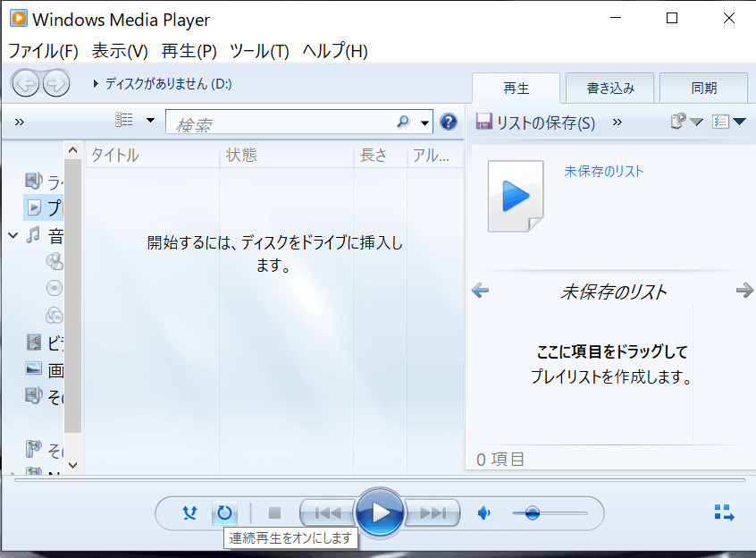The height and width of the screenshot is (558, 756).
Task: Go to next list with gray arrow
Action: [745, 291]
